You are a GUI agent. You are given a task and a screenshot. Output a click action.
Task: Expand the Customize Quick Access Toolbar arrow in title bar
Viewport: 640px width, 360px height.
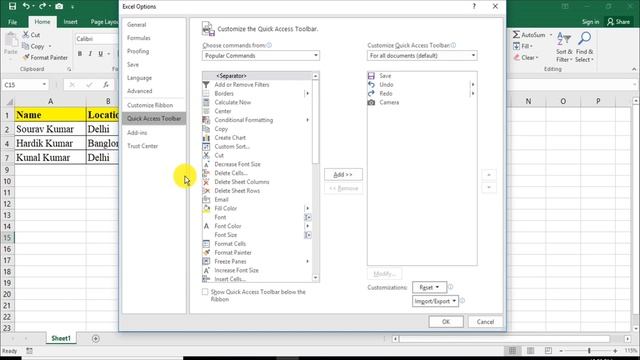[x=72, y=7]
